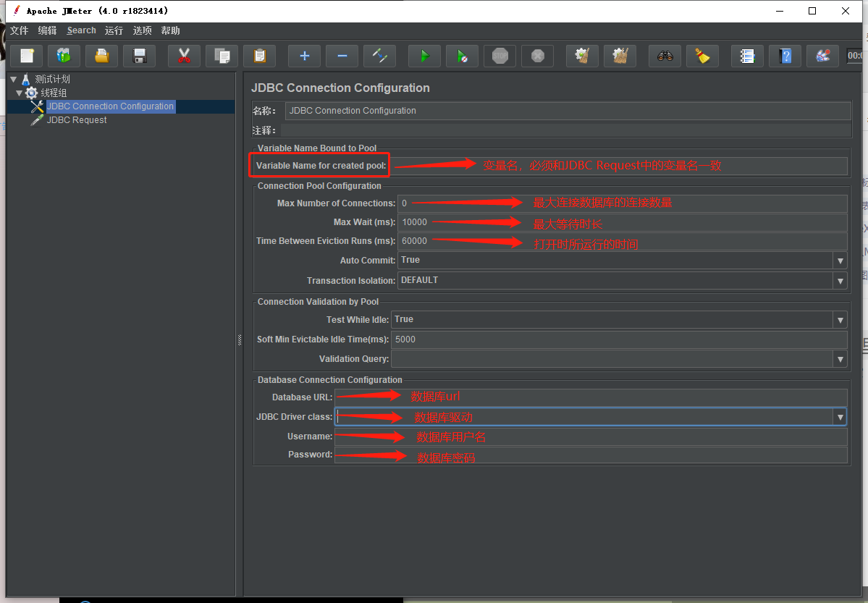Click the 名称 name input field
This screenshot has width=868, height=603.
568,111
